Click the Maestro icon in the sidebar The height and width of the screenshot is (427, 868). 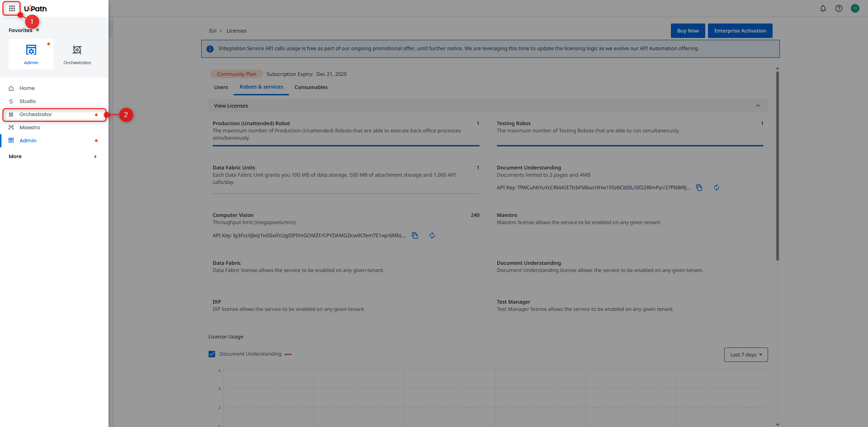[11, 127]
